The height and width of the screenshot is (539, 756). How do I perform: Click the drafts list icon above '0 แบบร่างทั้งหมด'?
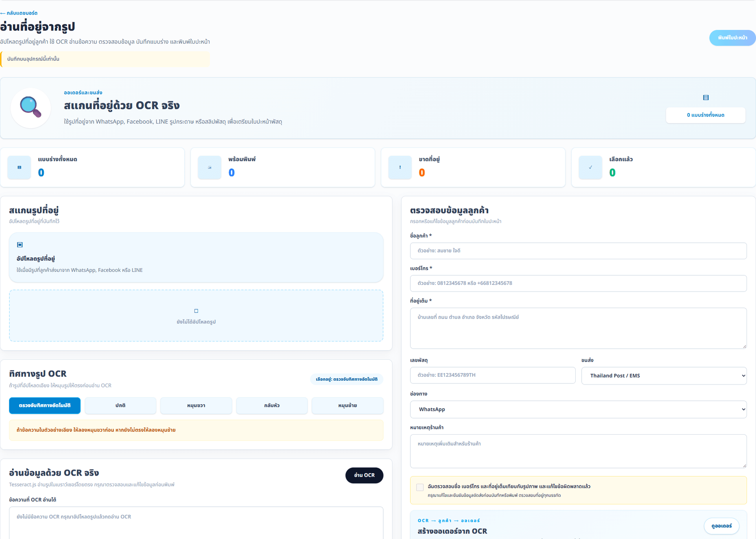706,97
